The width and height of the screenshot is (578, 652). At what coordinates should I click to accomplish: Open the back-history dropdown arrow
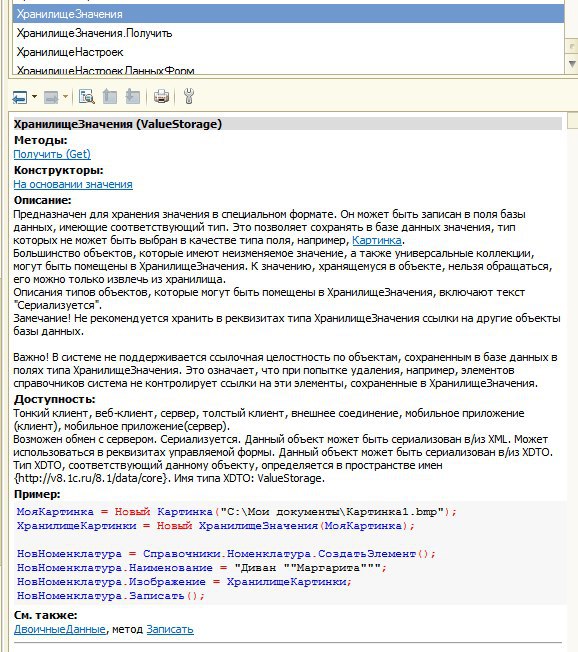pyautogui.click(x=35, y=97)
